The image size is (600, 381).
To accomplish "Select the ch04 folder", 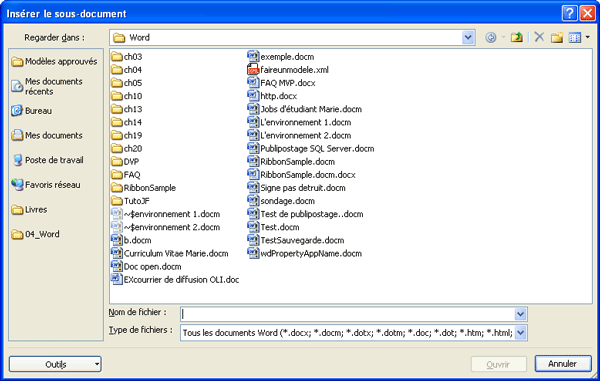I will click(x=127, y=70).
